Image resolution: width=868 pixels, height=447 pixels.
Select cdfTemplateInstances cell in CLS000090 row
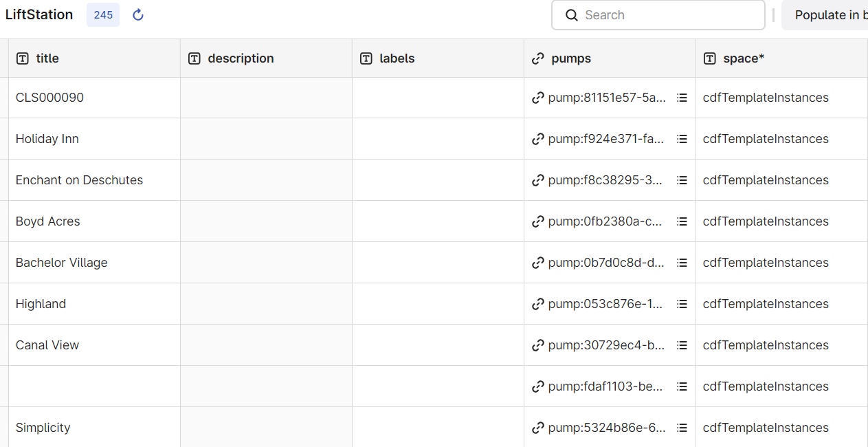coord(781,98)
